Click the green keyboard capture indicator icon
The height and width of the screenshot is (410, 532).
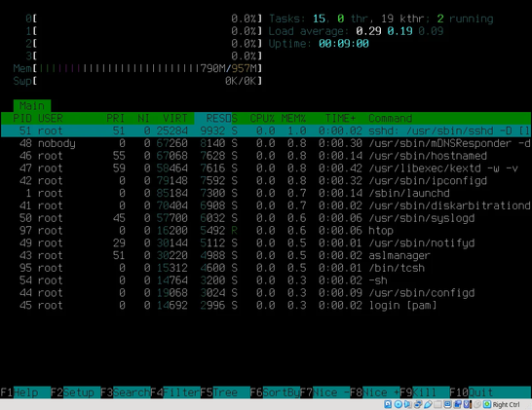(x=487, y=404)
